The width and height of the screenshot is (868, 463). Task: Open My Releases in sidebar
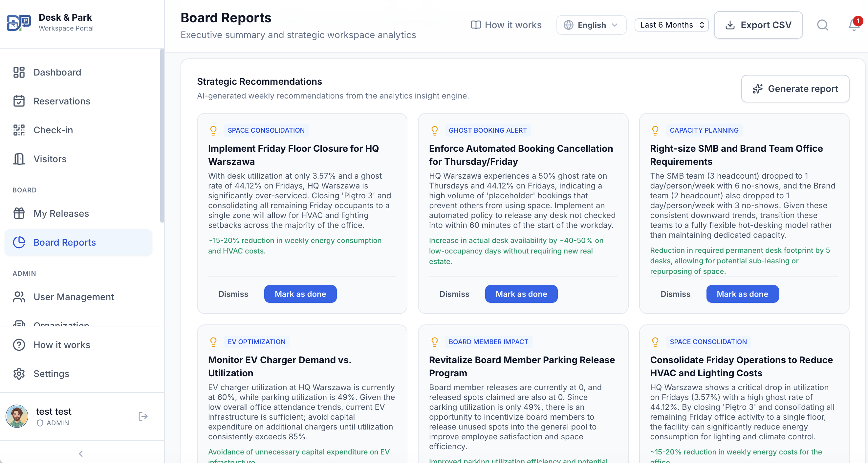[x=78, y=214]
